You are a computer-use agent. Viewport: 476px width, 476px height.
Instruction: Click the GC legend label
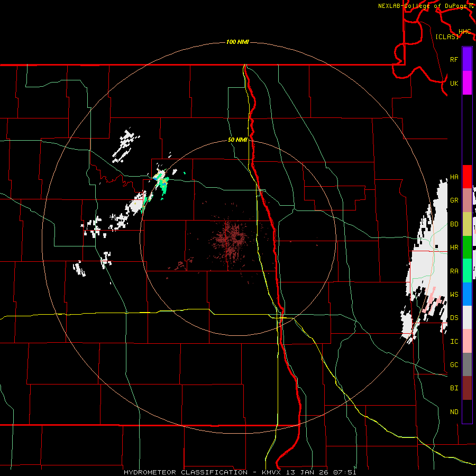(454, 365)
